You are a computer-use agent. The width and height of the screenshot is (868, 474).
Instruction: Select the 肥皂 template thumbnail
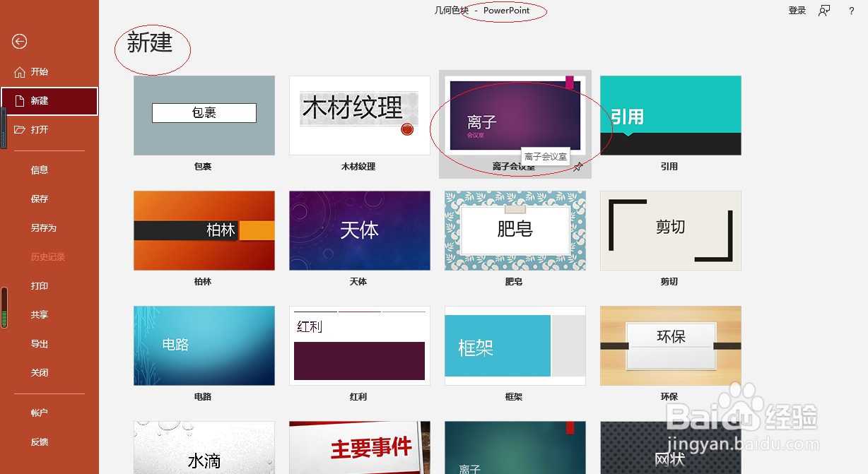[515, 230]
